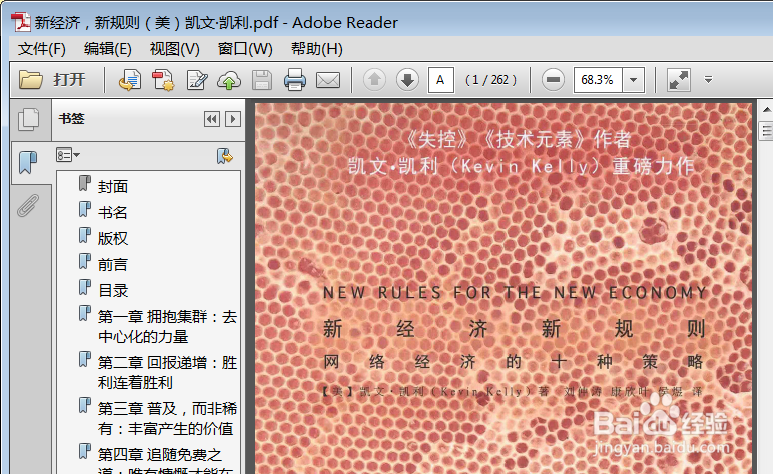Click the print icon
This screenshot has width=773, height=474.
pyautogui.click(x=295, y=80)
